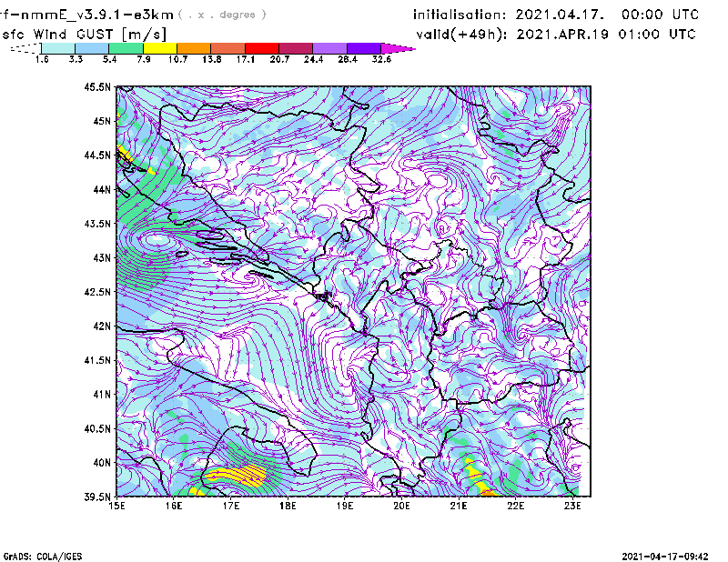Click the legend value 5.4

[109, 59]
